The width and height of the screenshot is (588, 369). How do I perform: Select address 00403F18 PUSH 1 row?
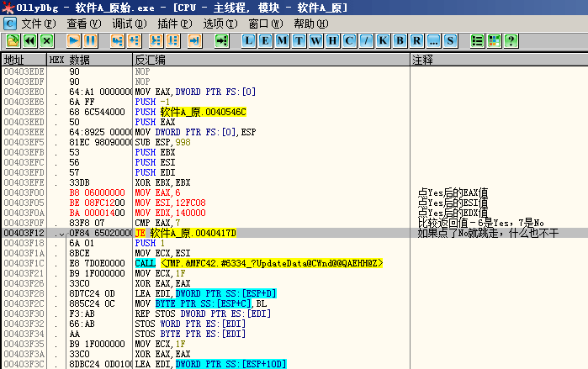pos(24,243)
